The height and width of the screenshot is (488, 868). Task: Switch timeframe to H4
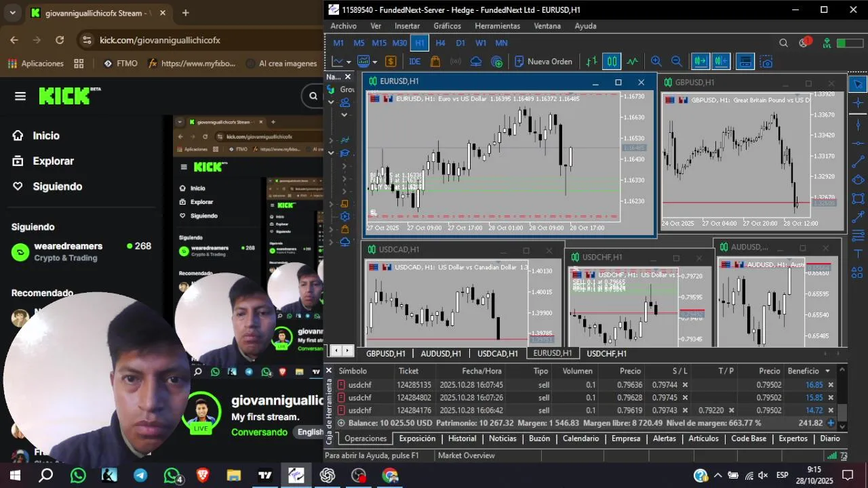(x=440, y=43)
